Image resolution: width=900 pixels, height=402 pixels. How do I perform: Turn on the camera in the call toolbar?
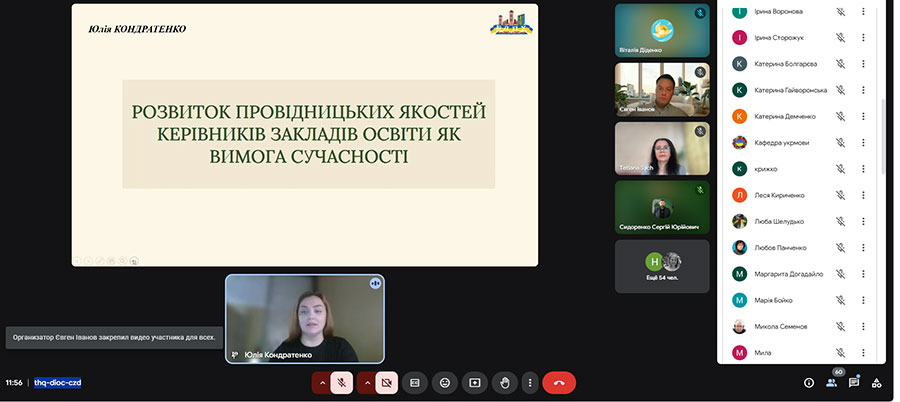(386, 382)
